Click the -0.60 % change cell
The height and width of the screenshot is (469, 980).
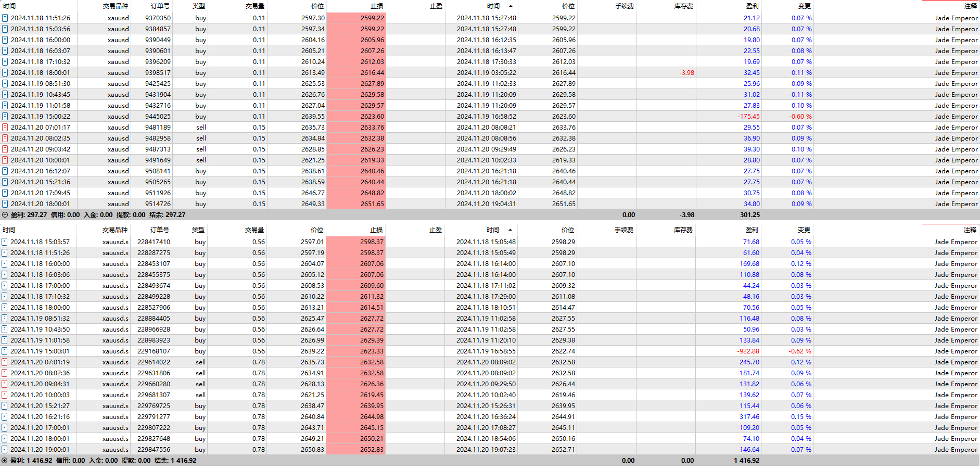pos(800,117)
